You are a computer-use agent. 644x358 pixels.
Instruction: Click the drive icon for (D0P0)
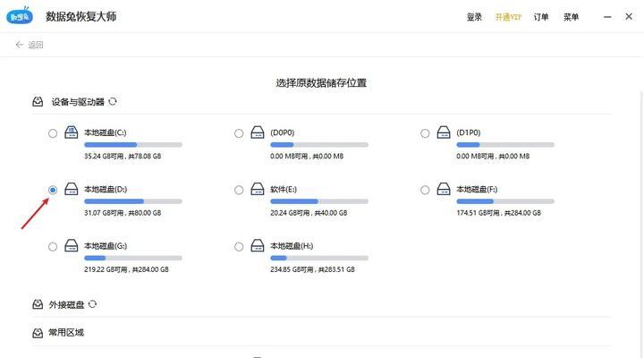(258, 132)
